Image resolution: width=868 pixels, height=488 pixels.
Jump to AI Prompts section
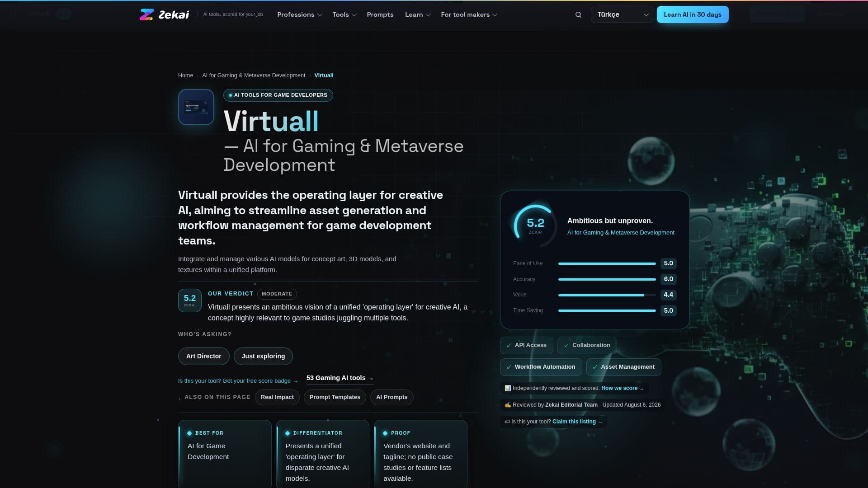(392, 397)
